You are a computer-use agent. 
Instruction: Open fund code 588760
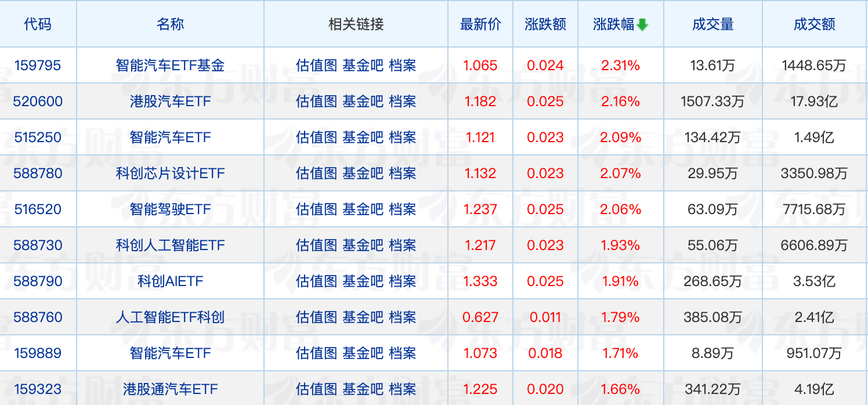[38, 317]
